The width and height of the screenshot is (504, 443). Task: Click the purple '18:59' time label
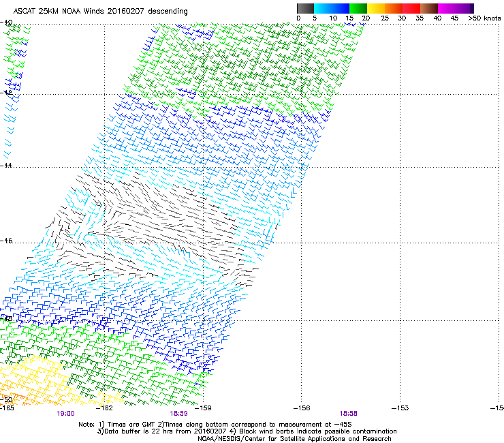click(x=178, y=414)
